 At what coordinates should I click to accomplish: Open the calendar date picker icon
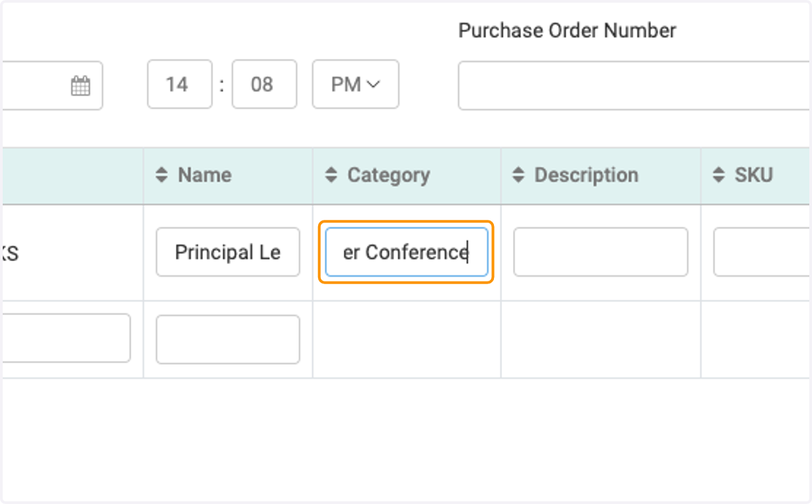(81, 86)
